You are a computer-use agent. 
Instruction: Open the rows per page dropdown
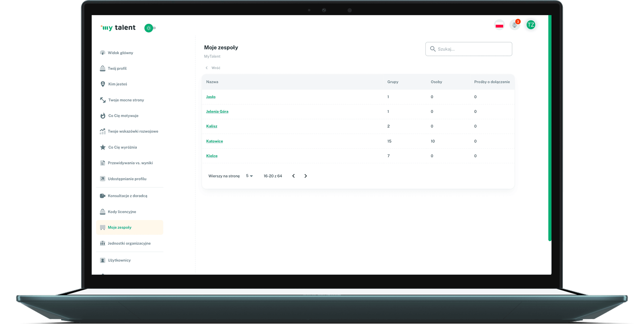[x=249, y=176]
